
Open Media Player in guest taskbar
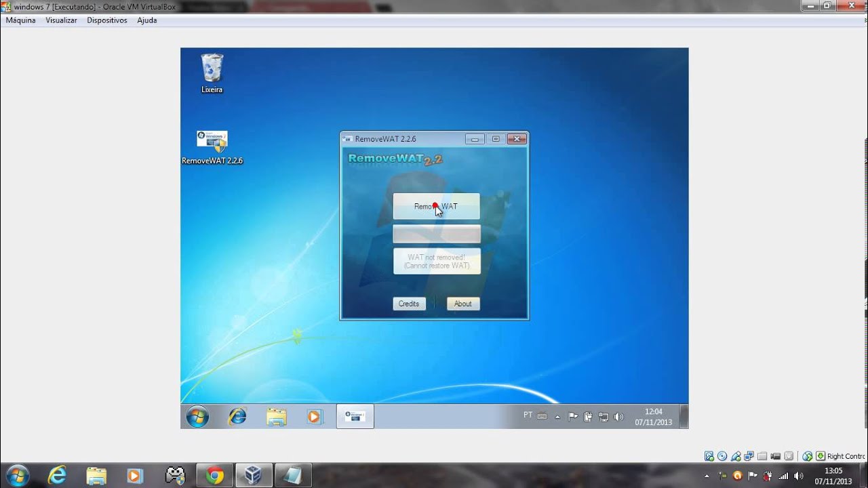point(314,417)
